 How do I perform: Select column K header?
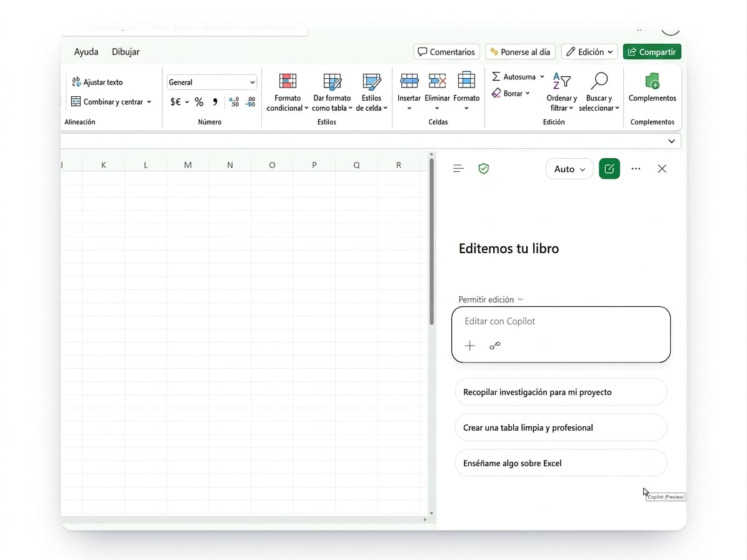pos(103,165)
